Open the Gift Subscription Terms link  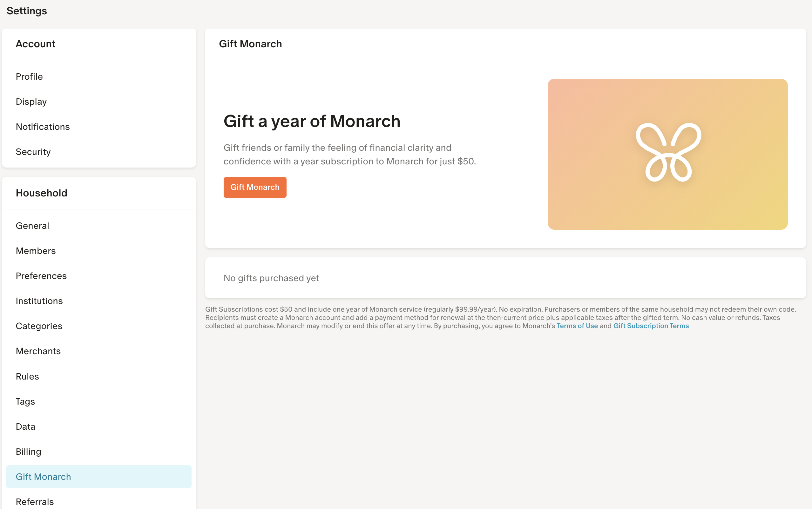(x=651, y=326)
